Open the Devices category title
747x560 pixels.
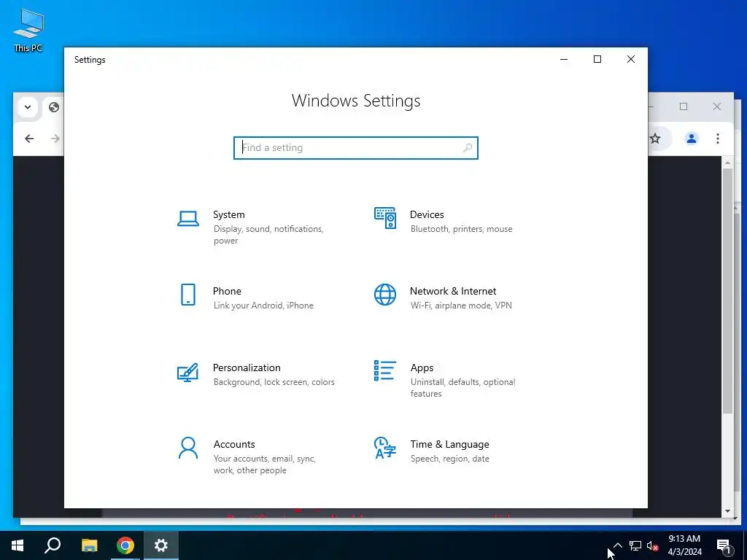(427, 214)
